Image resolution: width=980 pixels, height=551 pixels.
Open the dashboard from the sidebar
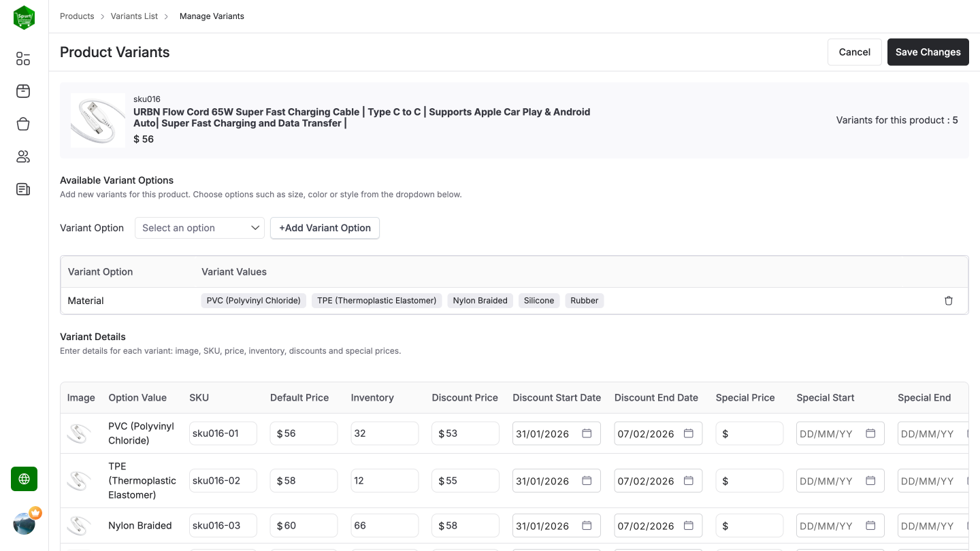pos(22,59)
